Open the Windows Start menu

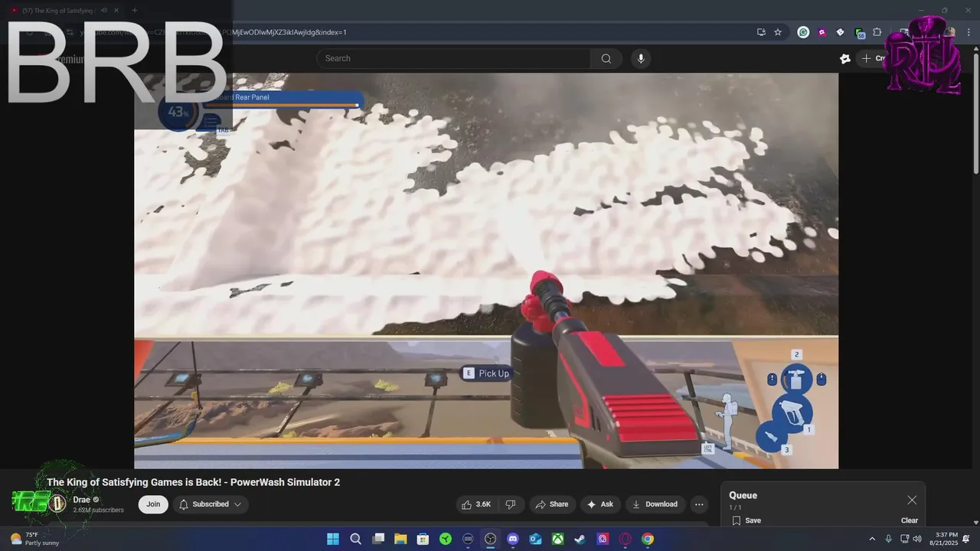click(x=333, y=539)
